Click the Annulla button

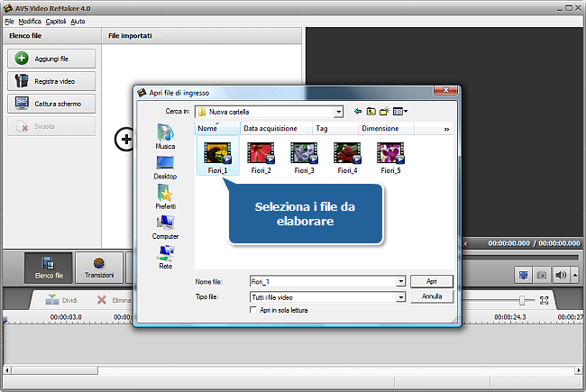pos(432,296)
